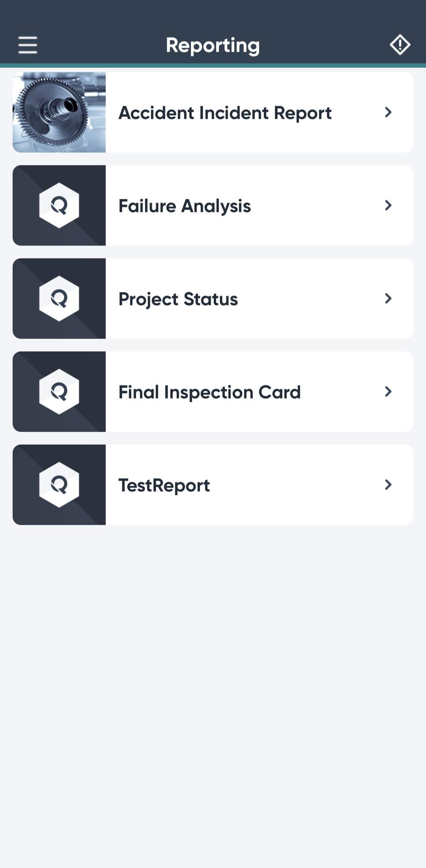The height and width of the screenshot is (868, 426).
Task: Click the chevron next to Final Inspection Card
Action: (388, 392)
